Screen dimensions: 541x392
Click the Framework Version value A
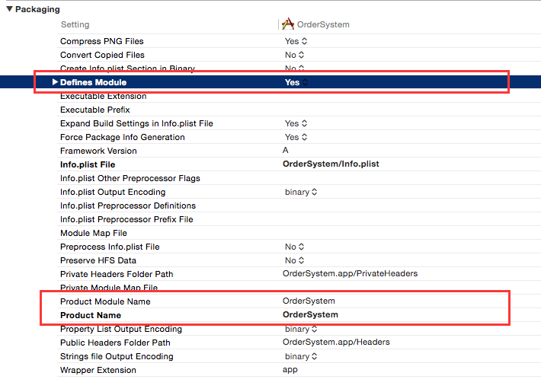pos(285,150)
